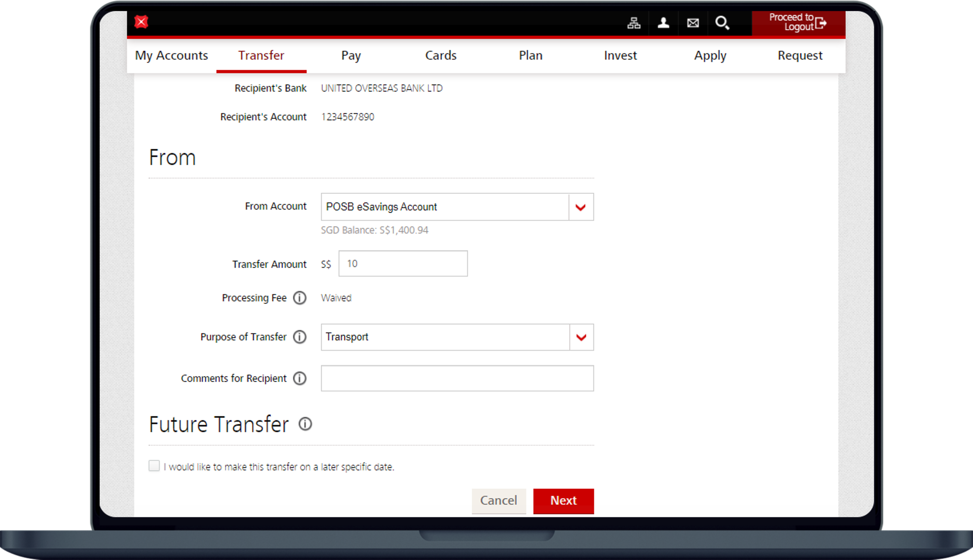Open the POSB eSavings Account combo box
The width and height of the screenshot is (973, 560).
(445, 207)
